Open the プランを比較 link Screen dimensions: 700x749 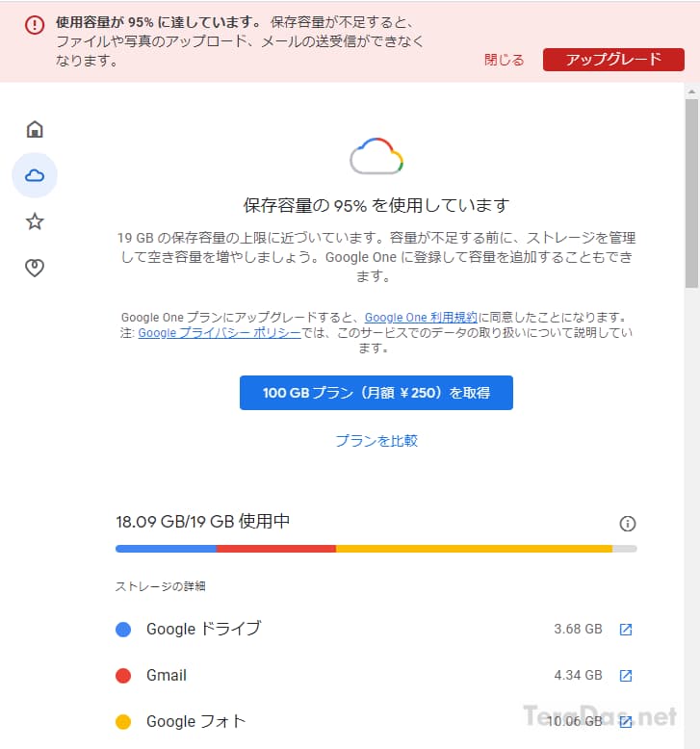point(376,440)
